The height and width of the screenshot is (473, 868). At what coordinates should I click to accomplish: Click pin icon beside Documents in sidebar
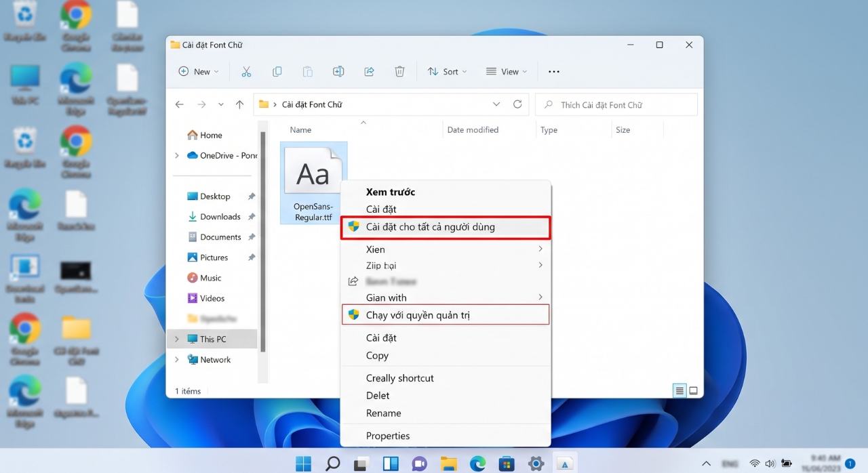(x=252, y=237)
